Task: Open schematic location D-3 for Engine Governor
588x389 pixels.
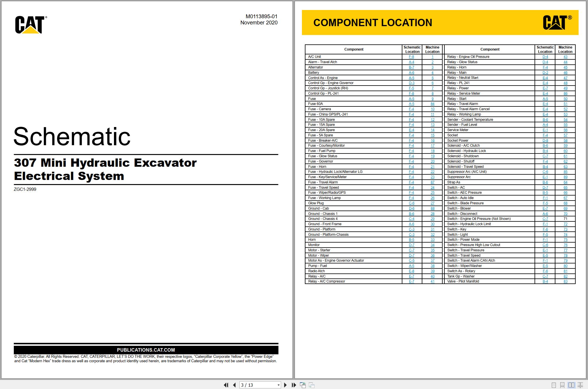Action: pyautogui.click(x=411, y=83)
